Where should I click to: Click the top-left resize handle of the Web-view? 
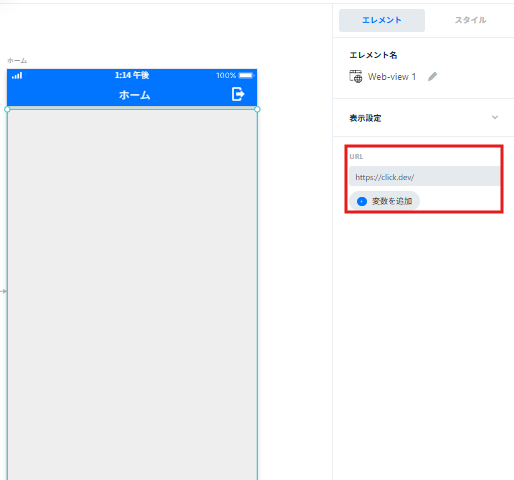7,109
